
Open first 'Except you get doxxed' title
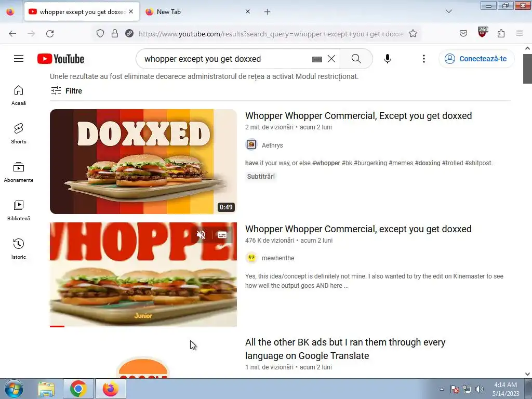358,116
